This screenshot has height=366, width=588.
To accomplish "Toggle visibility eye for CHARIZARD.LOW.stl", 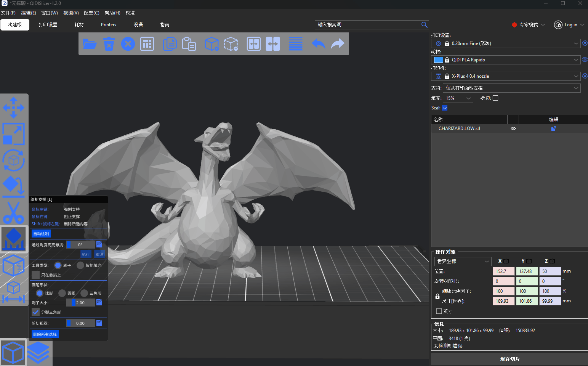I will coord(513,128).
